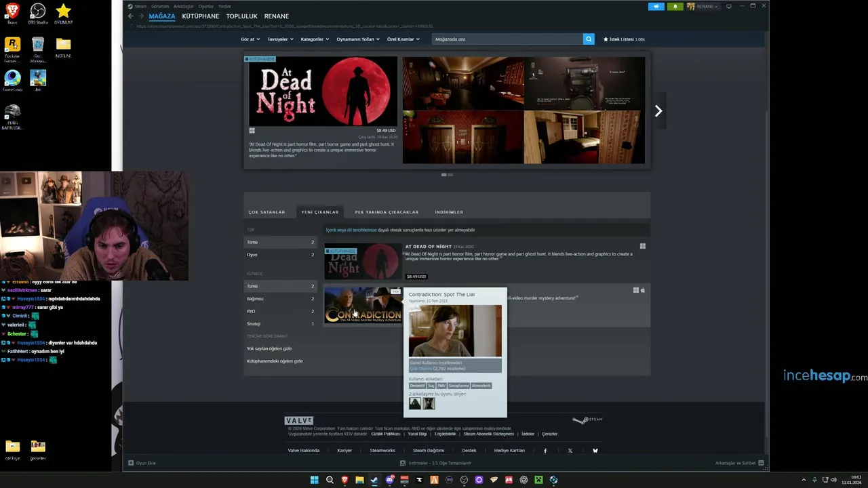Toggle the Bağımsız tag filter
Image resolution: width=868 pixels, height=488 pixels.
tap(280, 299)
